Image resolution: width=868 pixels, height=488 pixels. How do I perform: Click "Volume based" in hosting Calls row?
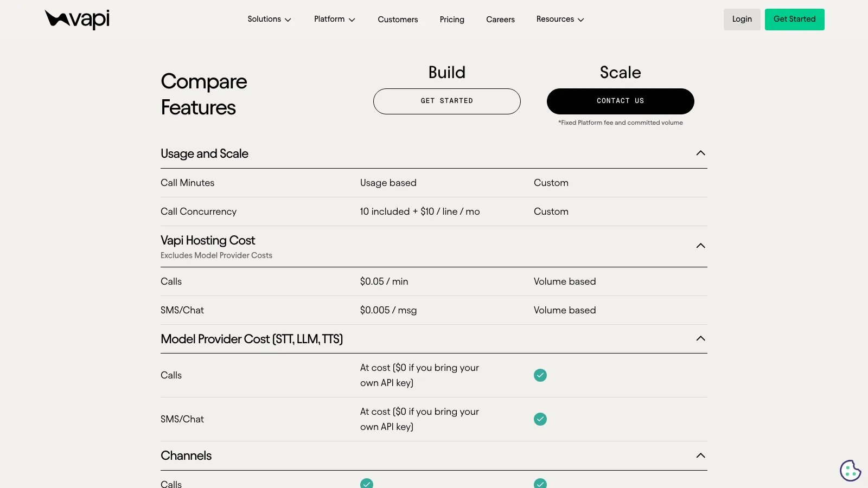click(565, 281)
